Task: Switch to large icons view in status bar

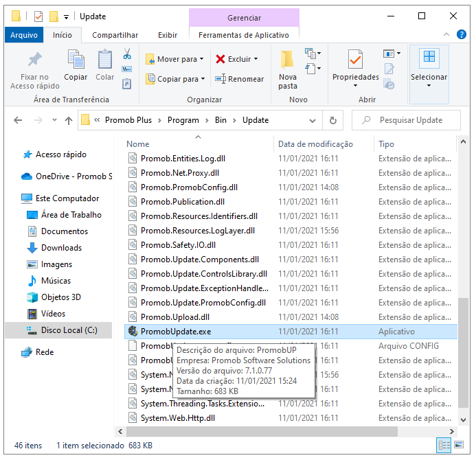Action: click(x=459, y=445)
